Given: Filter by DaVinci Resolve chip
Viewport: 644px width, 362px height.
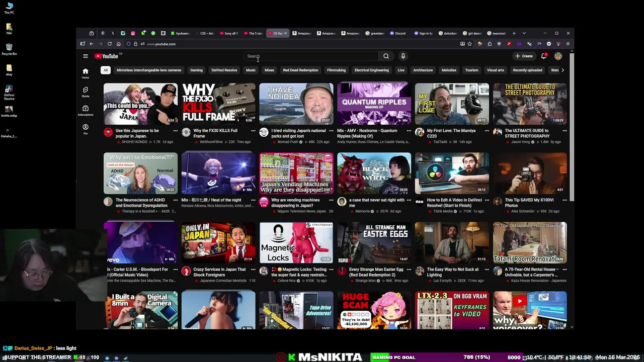Looking at the screenshot, I should (224, 70).
